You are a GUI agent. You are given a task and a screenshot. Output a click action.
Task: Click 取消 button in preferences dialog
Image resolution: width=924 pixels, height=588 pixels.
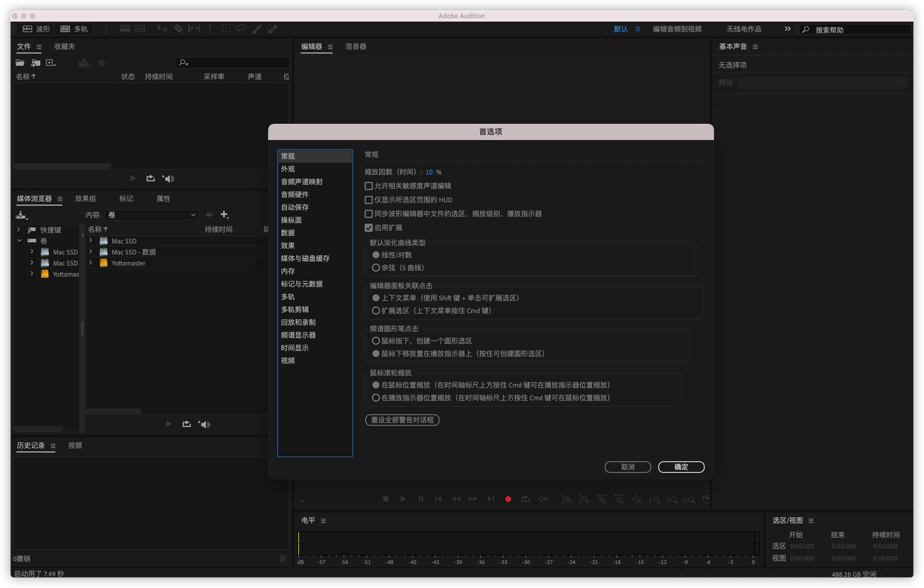pyautogui.click(x=627, y=467)
